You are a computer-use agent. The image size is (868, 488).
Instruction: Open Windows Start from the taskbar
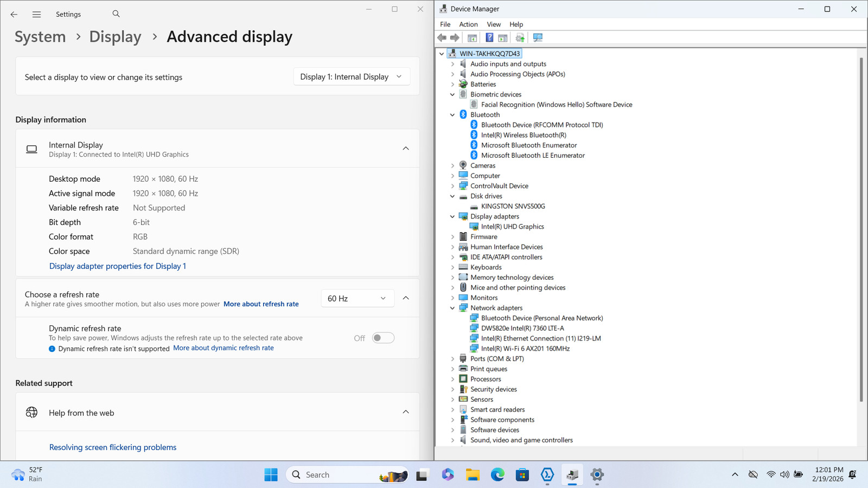coord(271,474)
